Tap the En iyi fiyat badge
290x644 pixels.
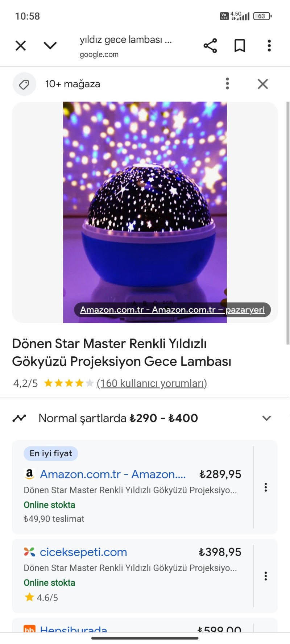click(x=51, y=453)
